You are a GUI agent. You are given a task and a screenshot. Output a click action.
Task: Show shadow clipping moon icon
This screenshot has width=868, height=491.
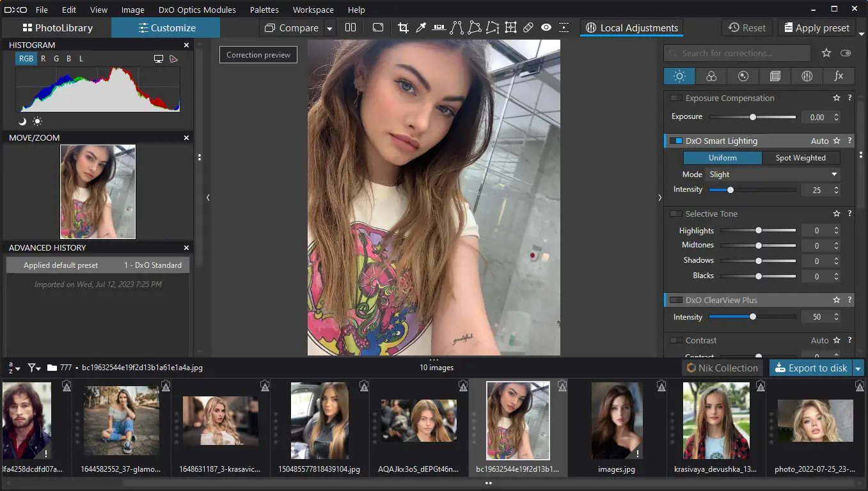point(22,121)
